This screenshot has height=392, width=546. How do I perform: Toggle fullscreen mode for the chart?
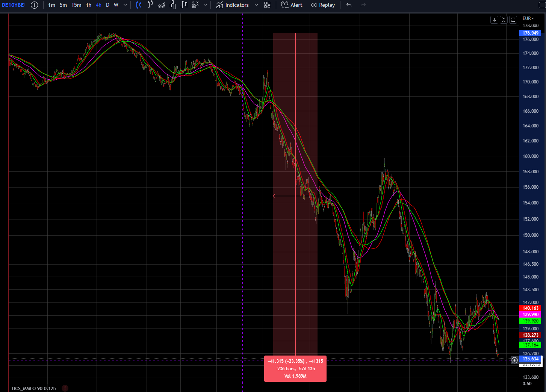point(513,20)
